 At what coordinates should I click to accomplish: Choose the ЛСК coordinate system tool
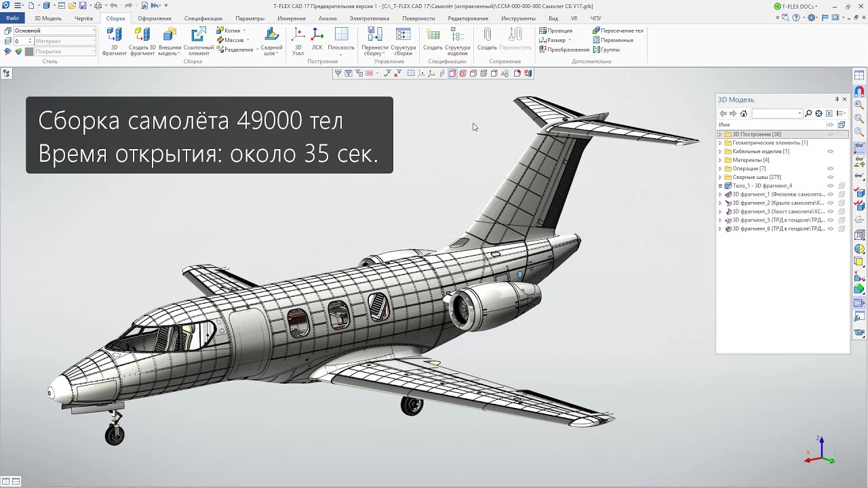tap(317, 39)
